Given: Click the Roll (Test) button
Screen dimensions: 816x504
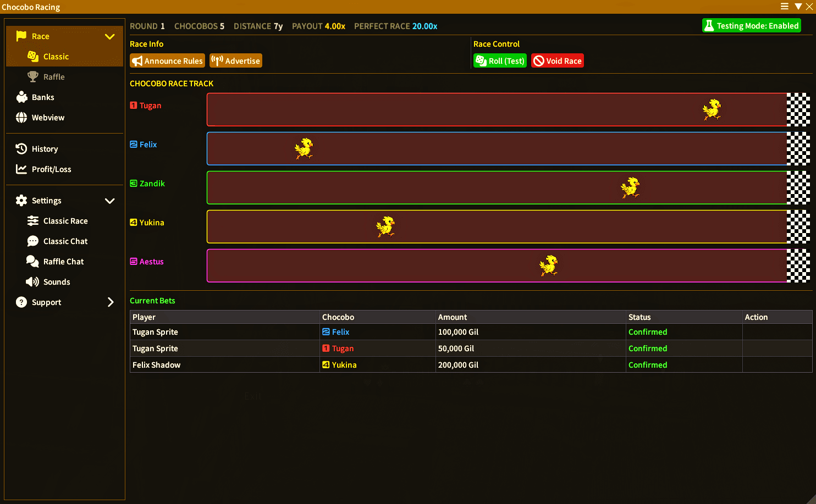Looking at the screenshot, I should [500, 61].
